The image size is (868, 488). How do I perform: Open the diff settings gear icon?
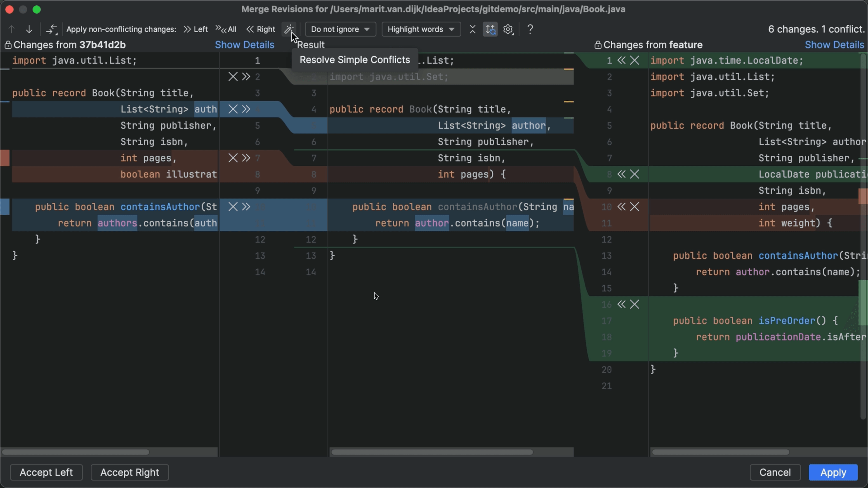click(x=508, y=29)
